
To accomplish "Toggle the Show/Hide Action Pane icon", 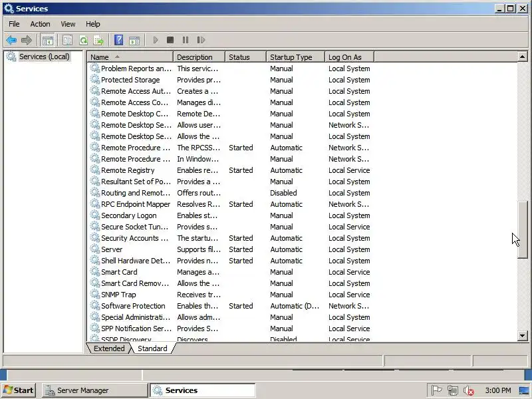I will point(134,40).
